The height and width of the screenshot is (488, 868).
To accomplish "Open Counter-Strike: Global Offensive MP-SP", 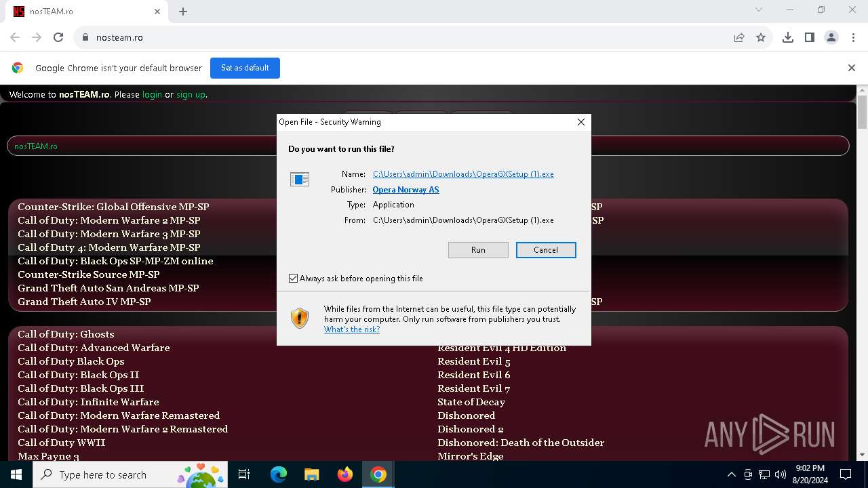I will point(113,207).
